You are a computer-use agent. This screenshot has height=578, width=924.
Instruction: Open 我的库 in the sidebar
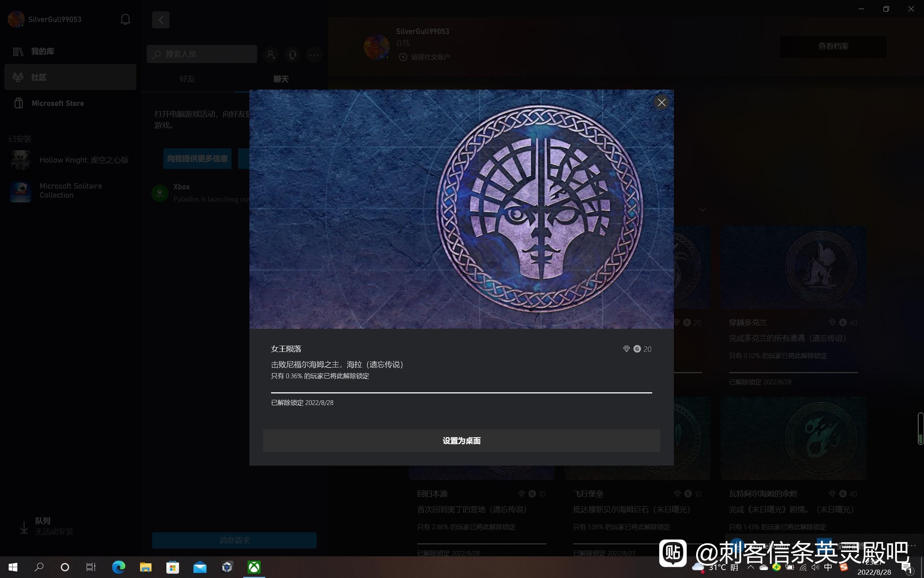70,51
